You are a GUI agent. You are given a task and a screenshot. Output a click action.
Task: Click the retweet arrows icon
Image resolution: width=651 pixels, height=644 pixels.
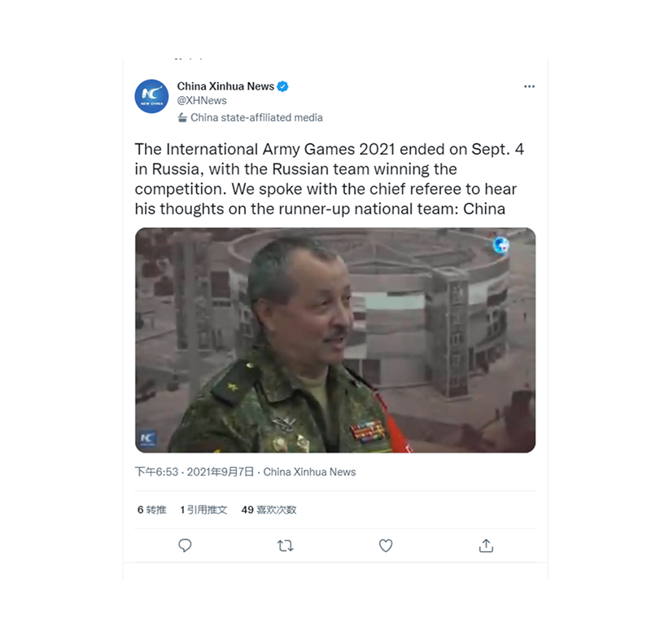[x=286, y=545]
